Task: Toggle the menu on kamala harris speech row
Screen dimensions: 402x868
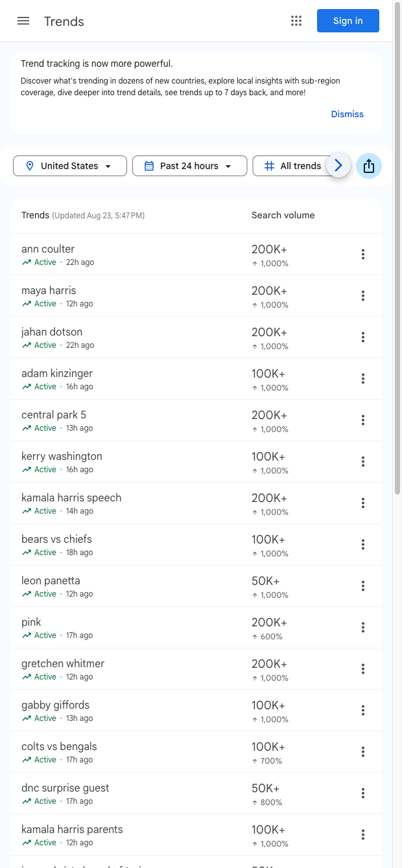Action: coord(362,503)
